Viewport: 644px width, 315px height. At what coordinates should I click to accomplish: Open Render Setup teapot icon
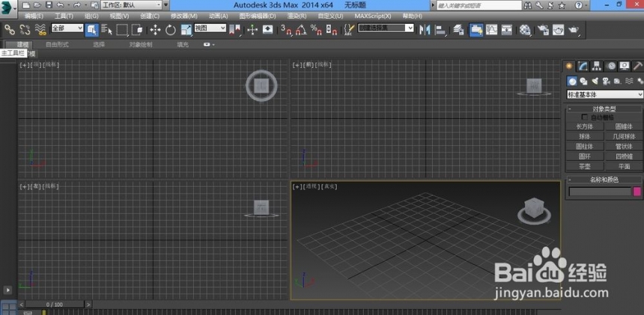pos(543,30)
